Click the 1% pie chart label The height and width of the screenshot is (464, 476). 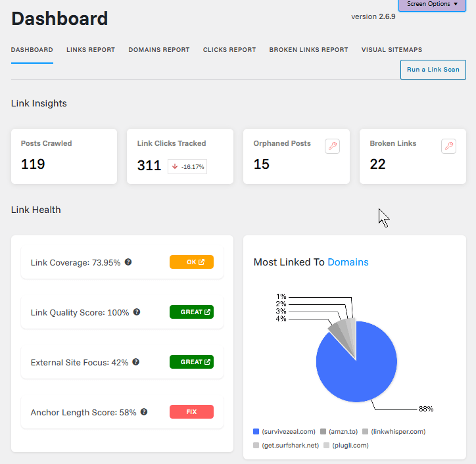pyautogui.click(x=281, y=296)
